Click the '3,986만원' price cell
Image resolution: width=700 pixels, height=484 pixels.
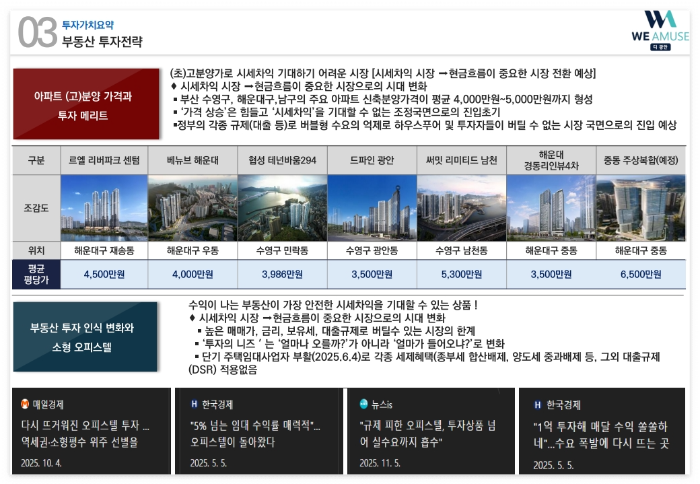[x=283, y=274]
